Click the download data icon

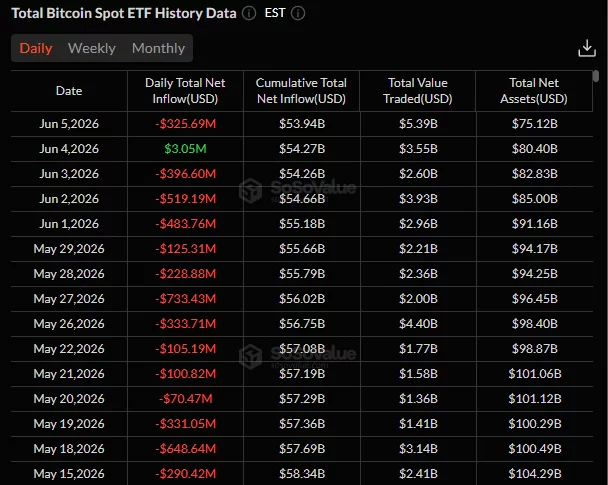pyautogui.click(x=587, y=48)
